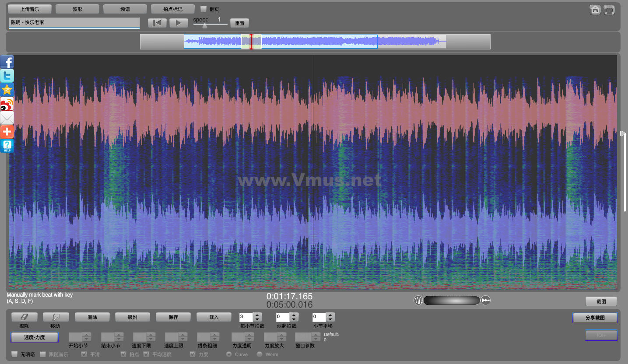Adjust the horizontal zoom slider bar
This screenshot has height=364, width=628.
[x=452, y=301]
